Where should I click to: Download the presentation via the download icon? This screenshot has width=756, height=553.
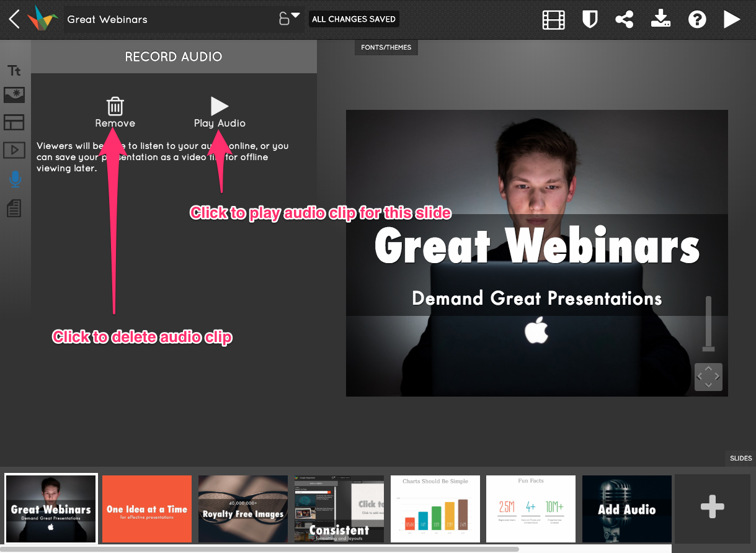click(661, 20)
